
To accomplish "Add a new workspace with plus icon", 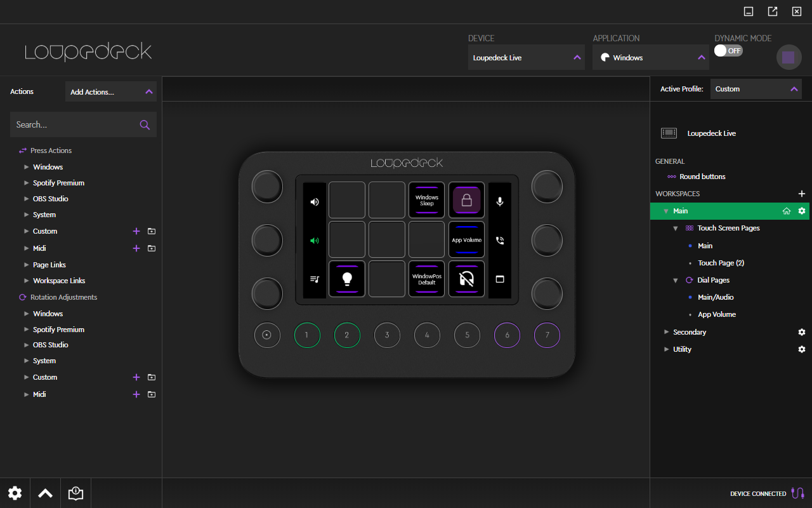I will [801, 194].
